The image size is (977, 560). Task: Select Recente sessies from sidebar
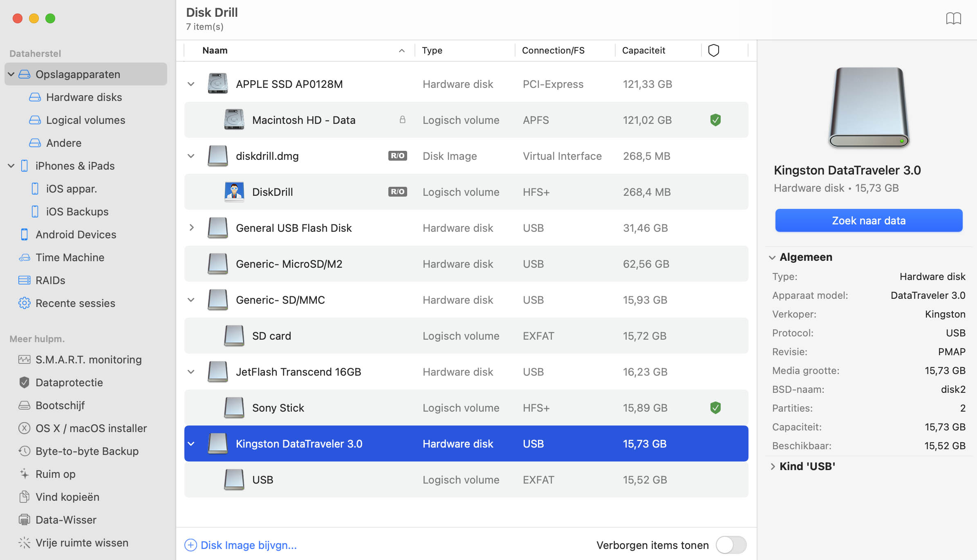[76, 303]
